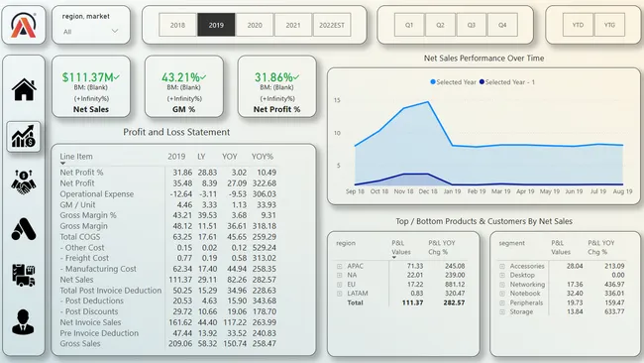Click the Selected Year legend marker

433,82
